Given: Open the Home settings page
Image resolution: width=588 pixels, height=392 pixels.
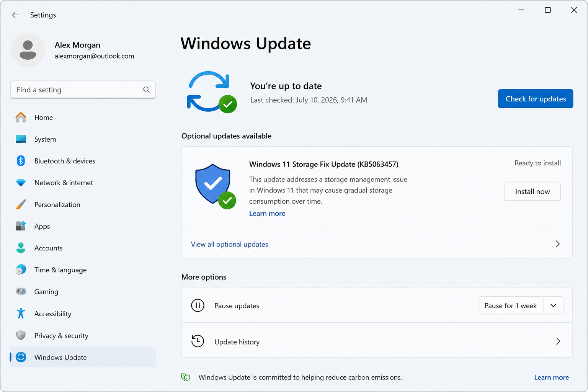Looking at the screenshot, I should click(x=83, y=118).
